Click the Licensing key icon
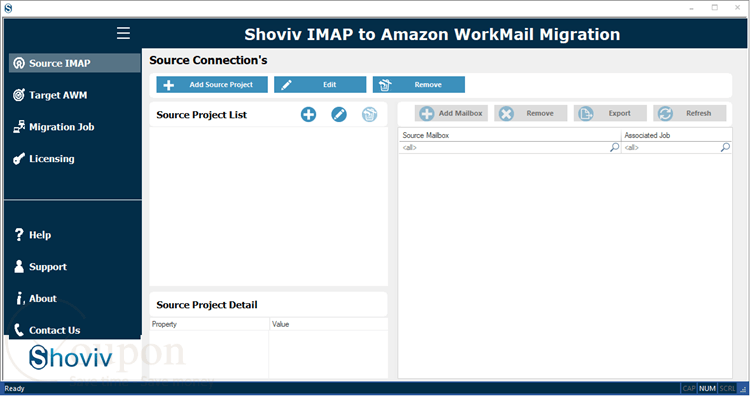Viewport: 750px width, 396px height. [19, 159]
